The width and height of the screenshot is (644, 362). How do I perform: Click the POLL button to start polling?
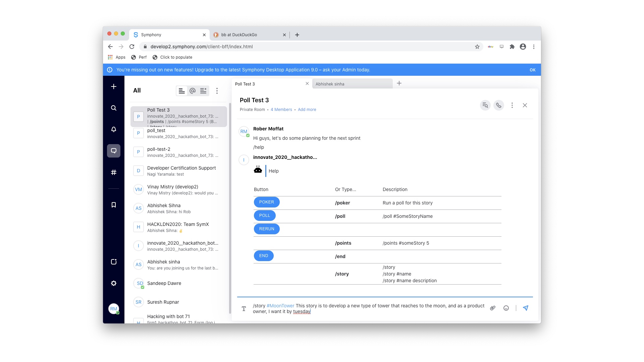(x=265, y=215)
